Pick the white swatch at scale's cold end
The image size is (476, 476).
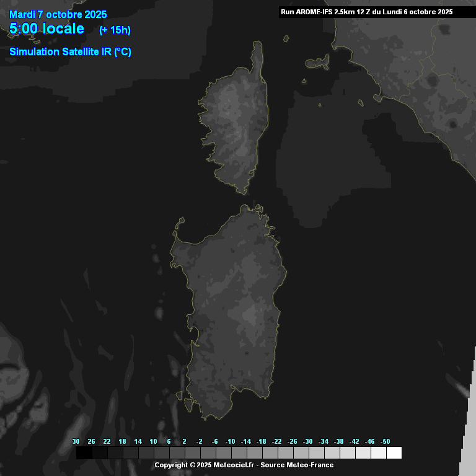(x=394, y=453)
